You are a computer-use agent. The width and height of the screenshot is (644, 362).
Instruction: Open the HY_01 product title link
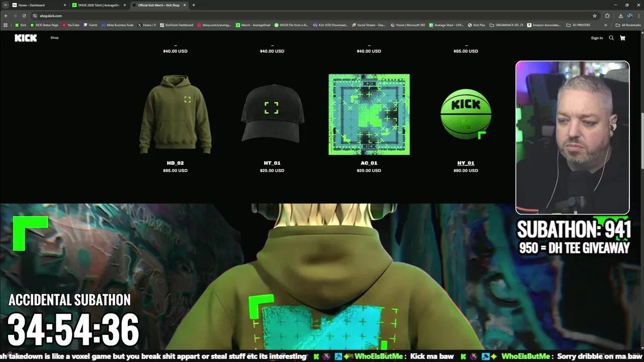pyautogui.click(x=466, y=163)
